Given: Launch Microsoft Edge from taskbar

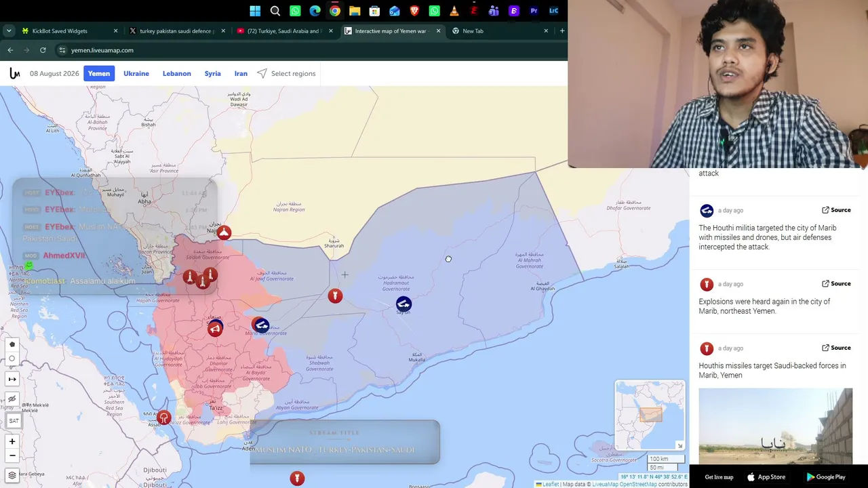Looking at the screenshot, I should (315, 11).
